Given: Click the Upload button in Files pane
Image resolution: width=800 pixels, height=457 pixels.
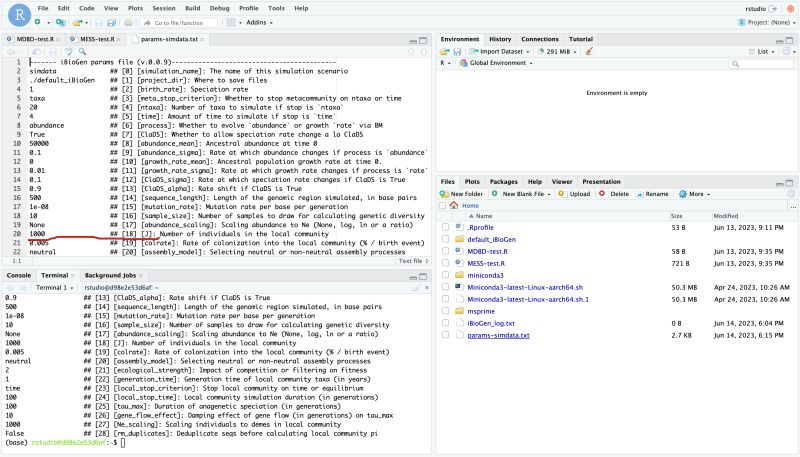Looking at the screenshot, I should tap(574, 194).
